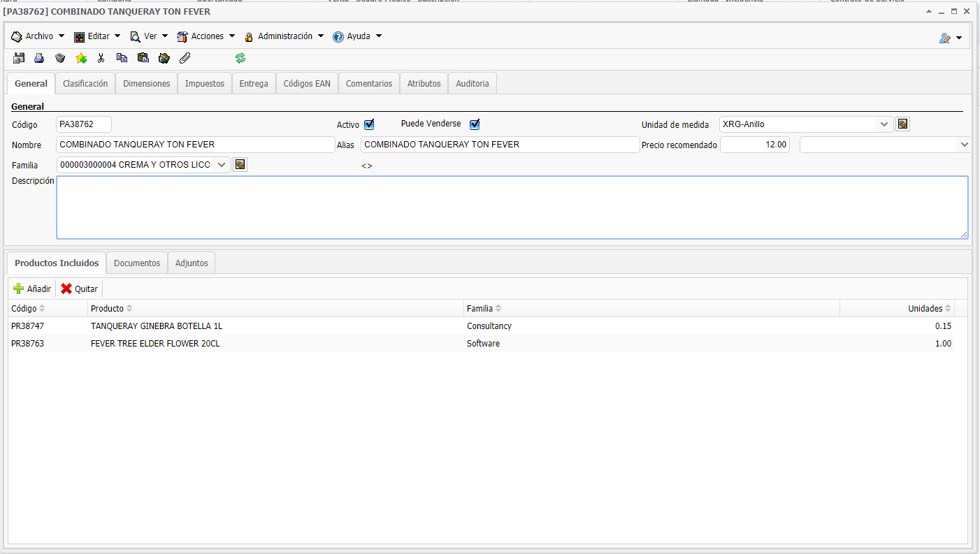Open the Ayuda menu
Image resolution: width=980 pixels, height=554 pixels.
357,36
